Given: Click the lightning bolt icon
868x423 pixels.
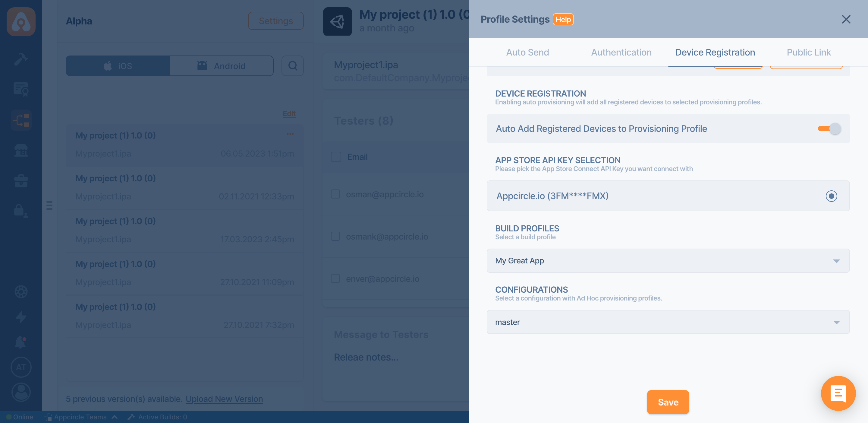Looking at the screenshot, I should (21, 317).
